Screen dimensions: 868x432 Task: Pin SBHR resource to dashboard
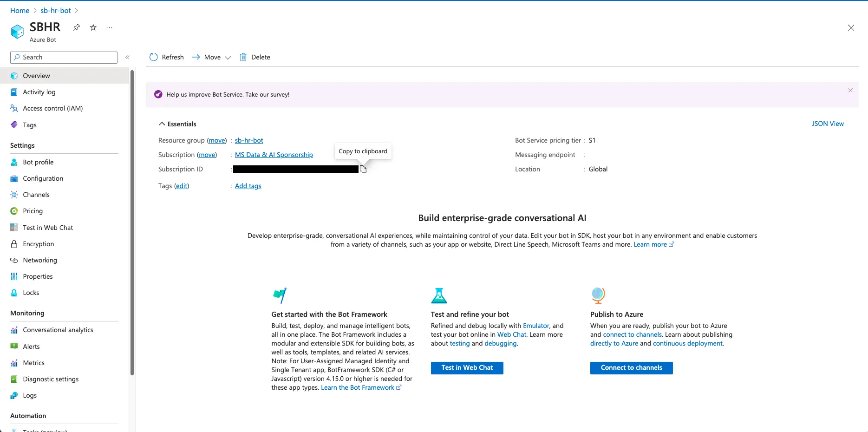click(77, 27)
